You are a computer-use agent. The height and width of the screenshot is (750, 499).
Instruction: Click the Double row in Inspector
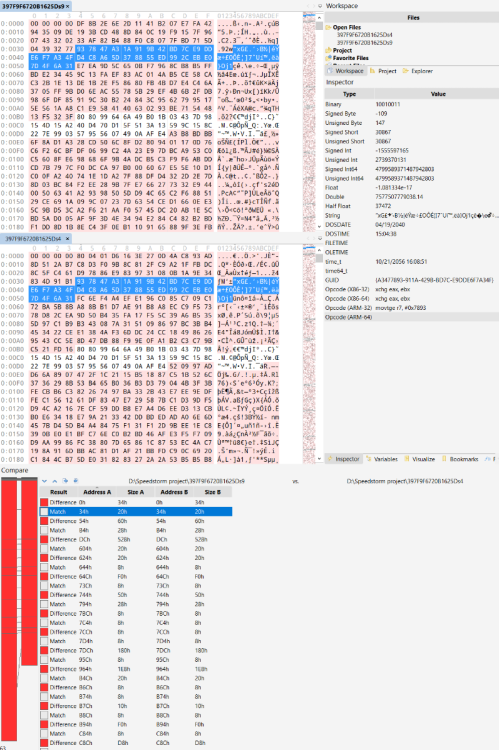(412, 197)
